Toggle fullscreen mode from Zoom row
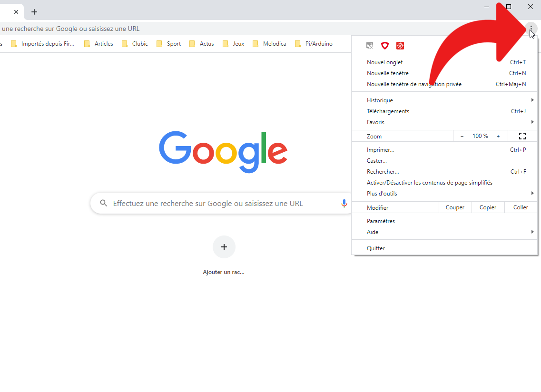541x392 pixels. pos(522,136)
